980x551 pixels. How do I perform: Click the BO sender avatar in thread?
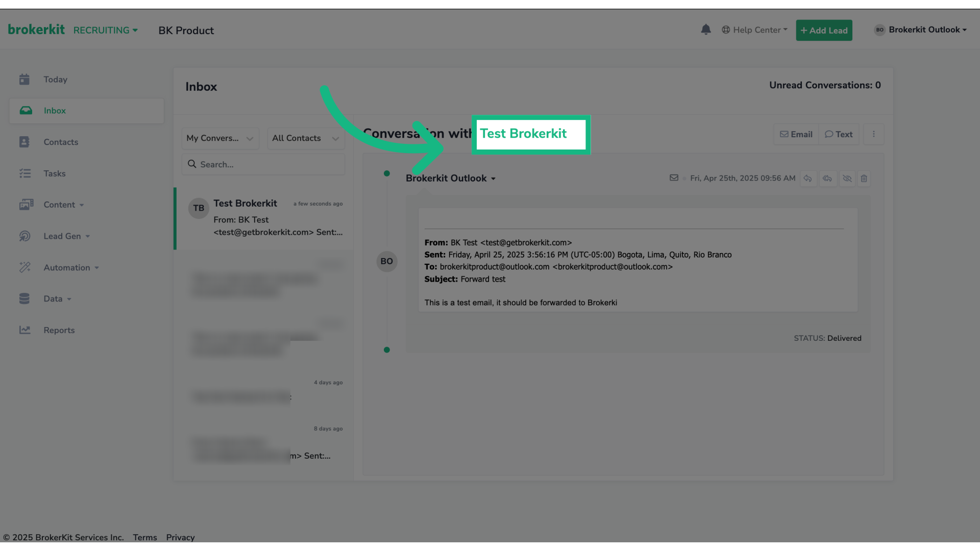[x=387, y=261]
